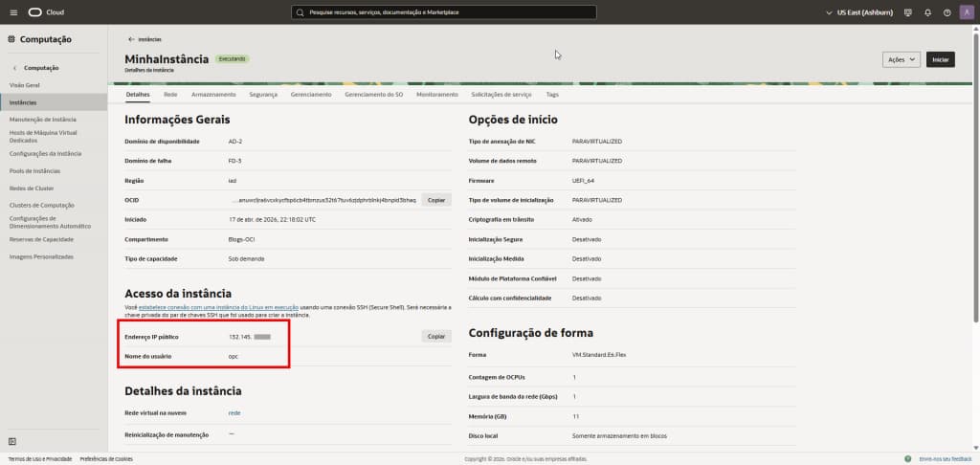Expand the US East (Ashburn) region selector
The width and height of the screenshot is (980, 465).
click(858, 12)
